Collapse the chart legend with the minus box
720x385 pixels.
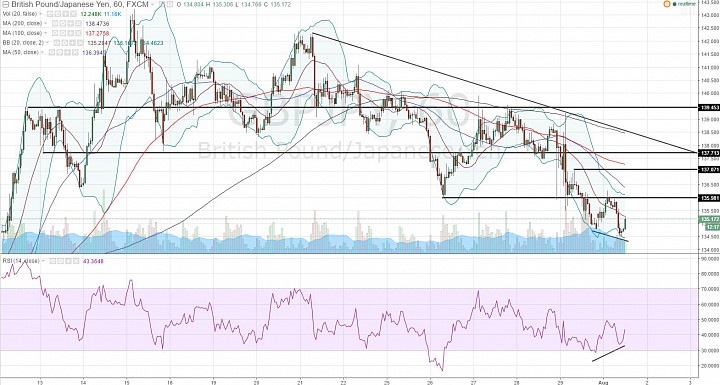(x=6, y=5)
